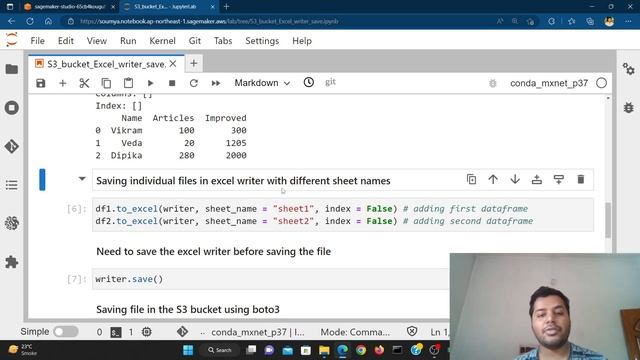Insert a cell below the selected cell
Image resolution: width=640 pixels, height=360 pixels.
coord(559,179)
